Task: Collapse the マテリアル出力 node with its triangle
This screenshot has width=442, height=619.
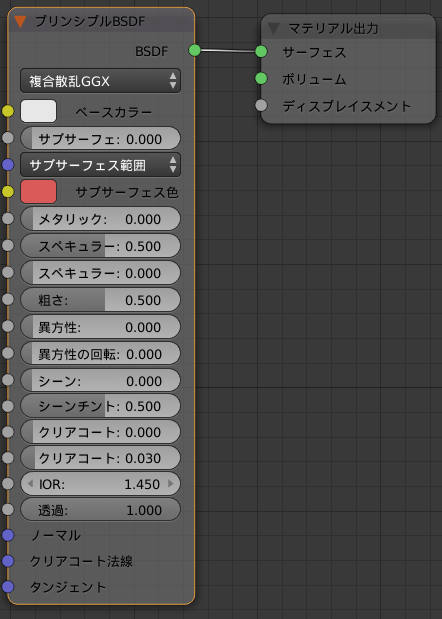Action: pos(273,28)
